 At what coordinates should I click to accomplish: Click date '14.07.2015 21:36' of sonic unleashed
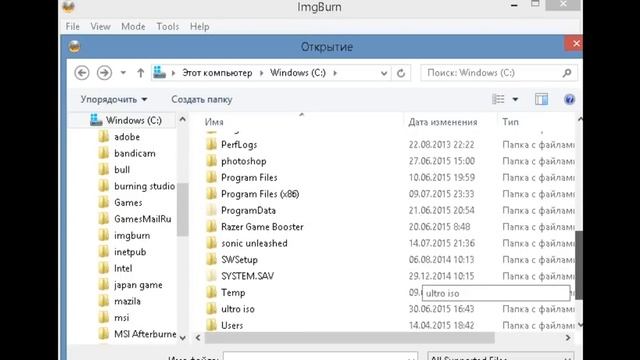click(x=442, y=243)
